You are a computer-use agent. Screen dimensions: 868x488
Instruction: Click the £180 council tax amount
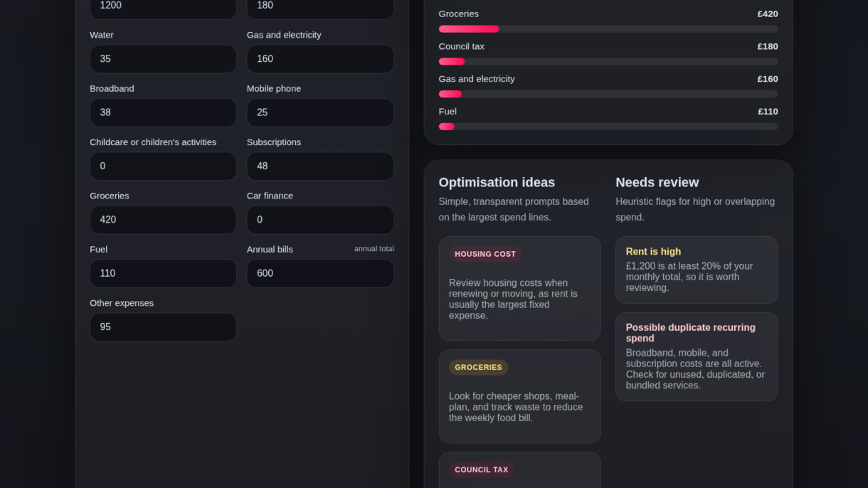point(768,46)
